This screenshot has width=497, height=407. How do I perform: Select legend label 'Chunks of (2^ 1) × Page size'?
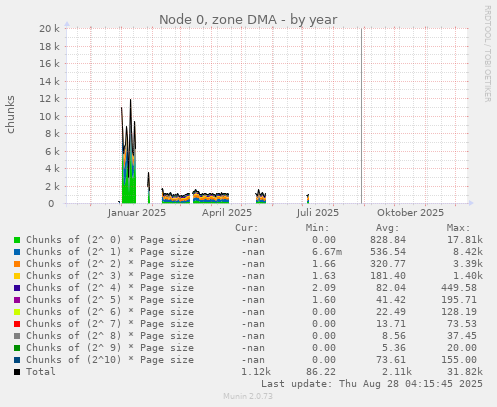point(110,252)
